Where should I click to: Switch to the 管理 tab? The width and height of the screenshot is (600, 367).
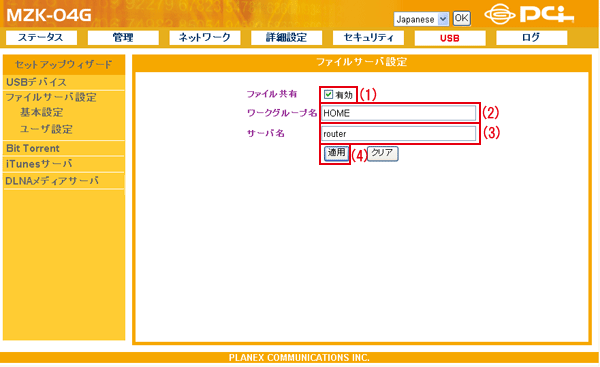(x=123, y=38)
